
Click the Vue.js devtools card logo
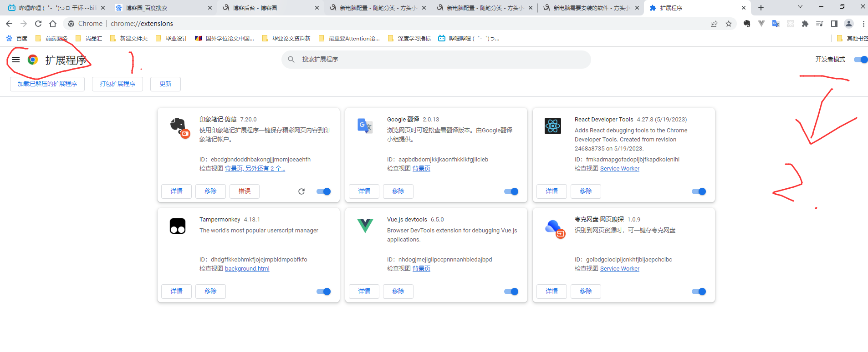[365, 225]
